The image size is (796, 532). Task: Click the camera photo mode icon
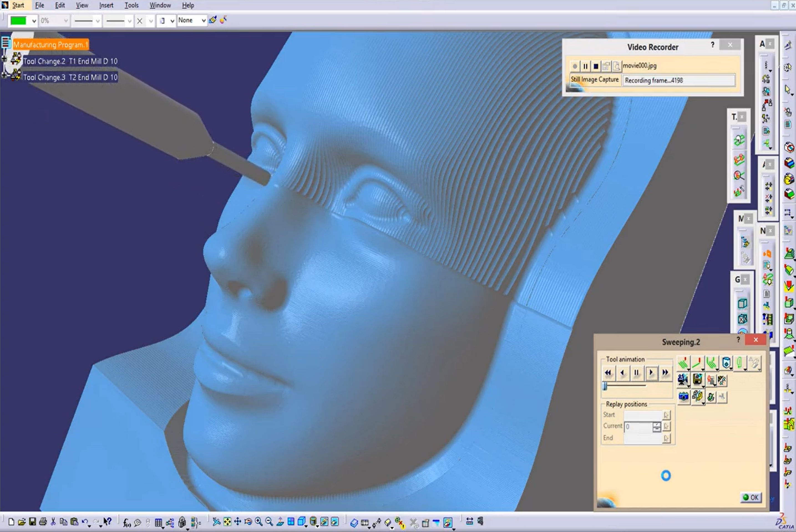pos(683,396)
